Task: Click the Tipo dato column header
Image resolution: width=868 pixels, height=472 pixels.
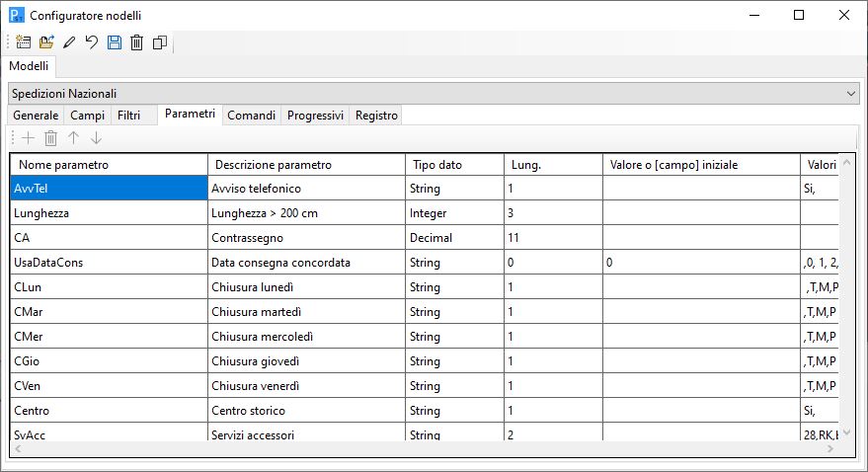Action: tap(454, 165)
